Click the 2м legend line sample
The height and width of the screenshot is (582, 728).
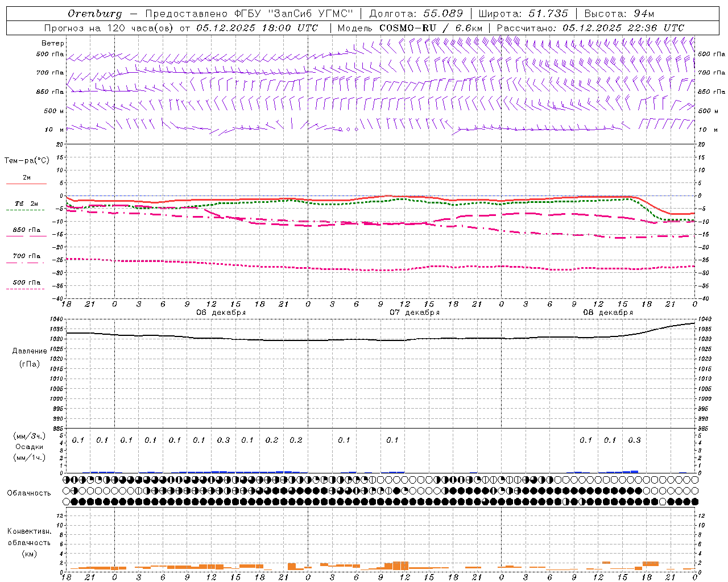tap(26, 184)
